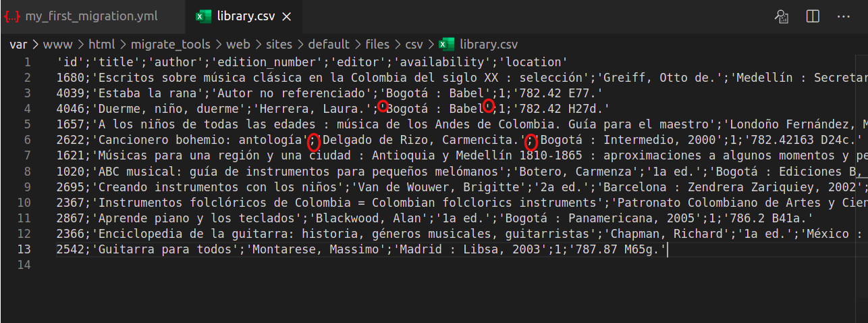Open the 'files' breadcrumb segment
Viewport: 868px width, 323px height.
pos(377,45)
